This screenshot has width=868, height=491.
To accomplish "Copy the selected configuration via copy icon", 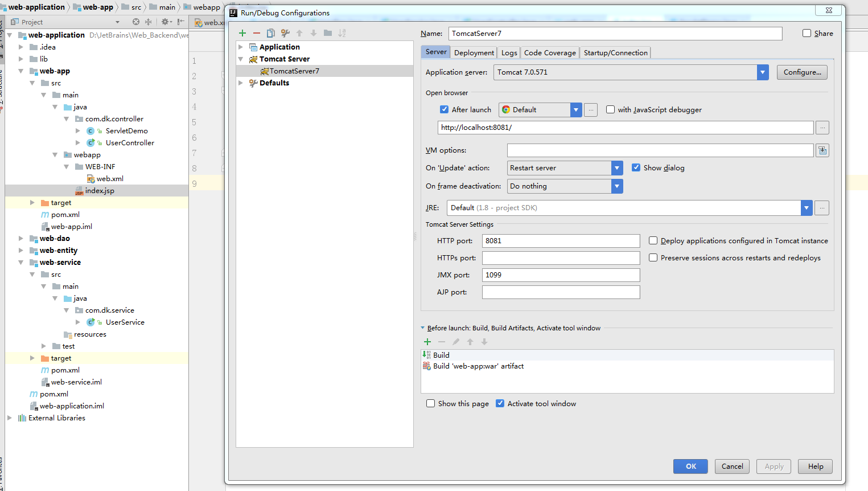I will pos(271,33).
